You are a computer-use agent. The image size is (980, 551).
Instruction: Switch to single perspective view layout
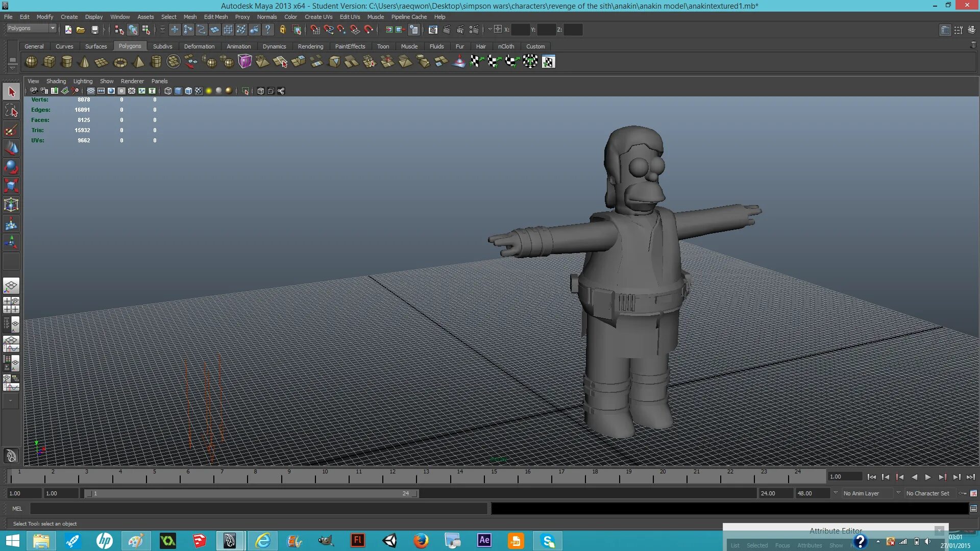(11, 286)
